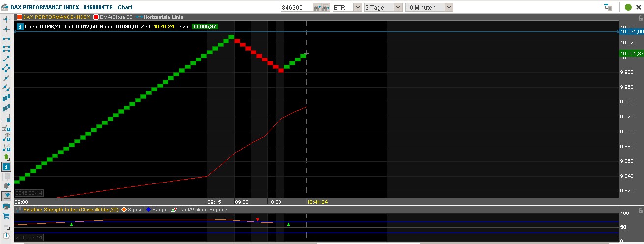Close the chart window with X button

[640, 7]
